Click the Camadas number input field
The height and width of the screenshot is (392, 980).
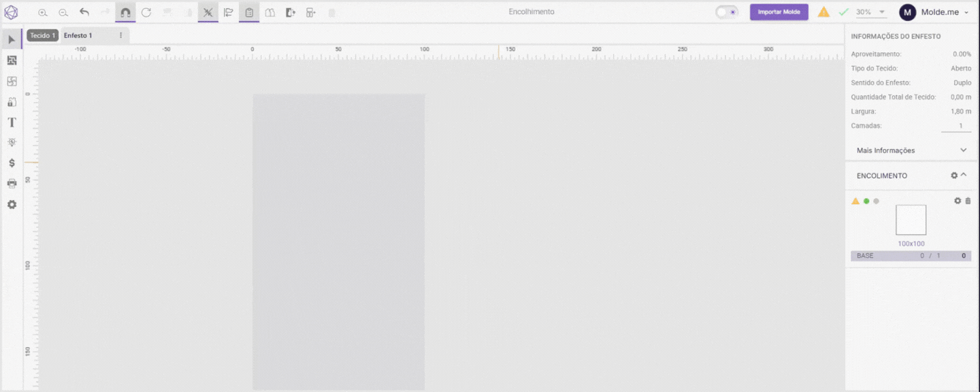pos(955,126)
